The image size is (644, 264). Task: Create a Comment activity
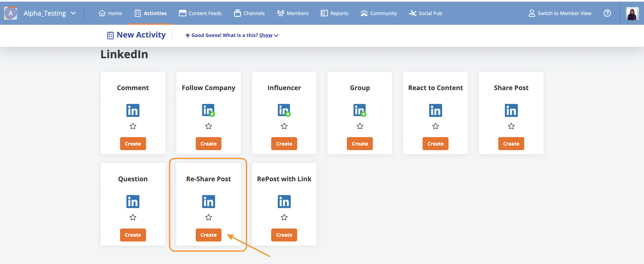click(x=133, y=143)
